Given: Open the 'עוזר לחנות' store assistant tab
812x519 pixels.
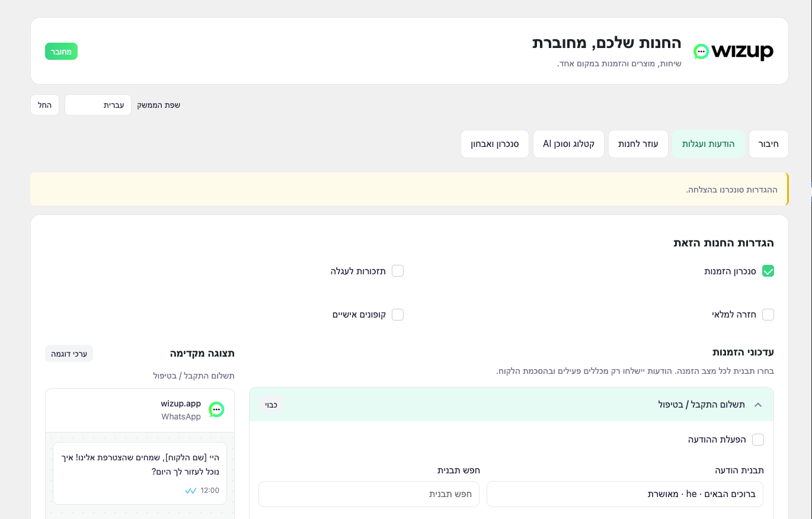Looking at the screenshot, I should 638,144.
